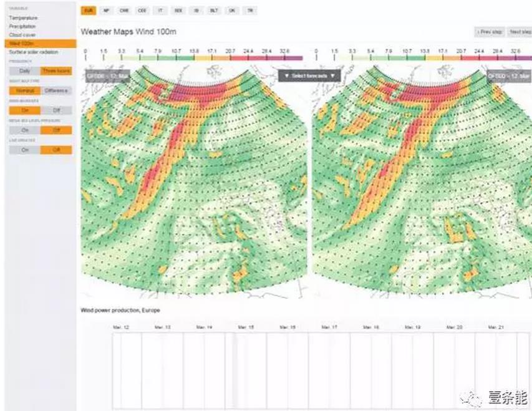Select the Precipitation variable

(22, 27)
